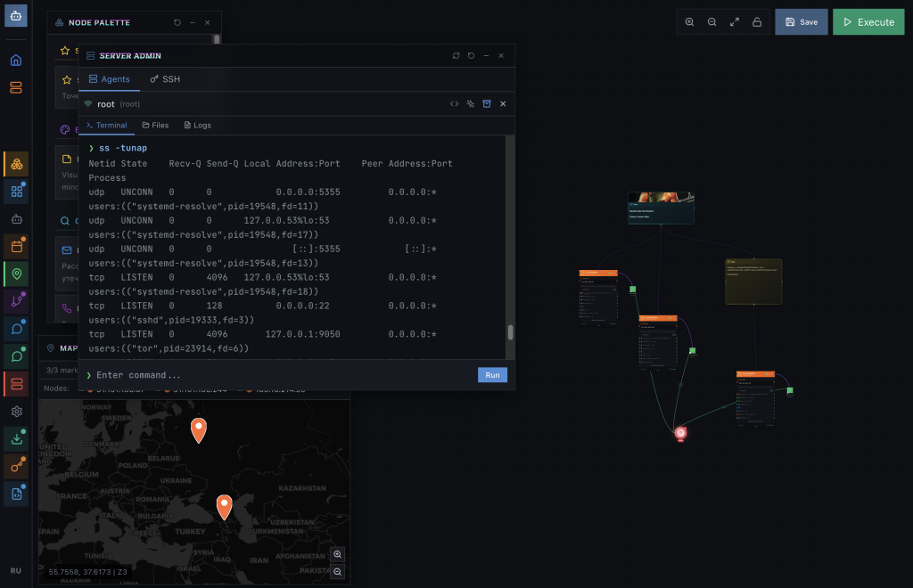Screen dimensions: 913x588
Task: Click the fit-to-screen expand icon in the canvas toolbar
Action: click(734, 22)
